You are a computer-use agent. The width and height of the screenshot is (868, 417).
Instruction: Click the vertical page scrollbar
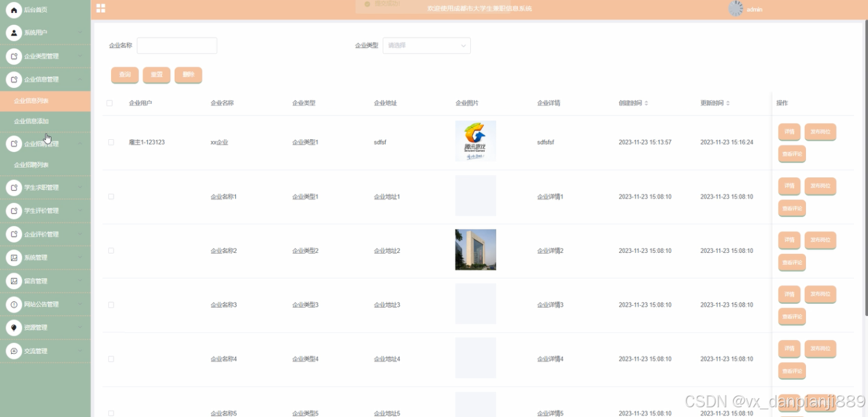pyautogui.click(x=866, y=167)
